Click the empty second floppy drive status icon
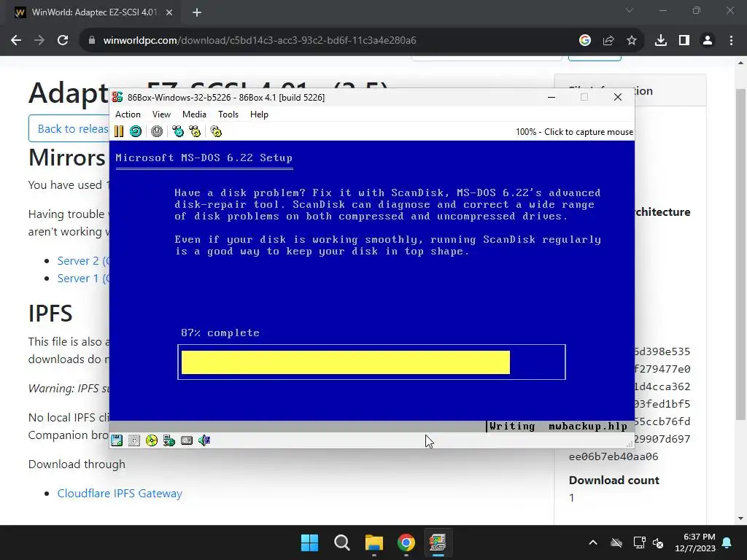747x560 pixels. 134,440
